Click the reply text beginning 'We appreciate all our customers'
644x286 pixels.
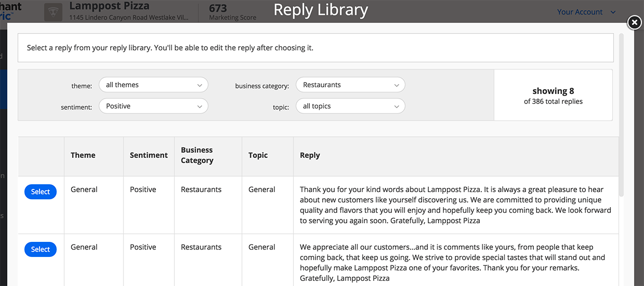[x=452, y=263]
